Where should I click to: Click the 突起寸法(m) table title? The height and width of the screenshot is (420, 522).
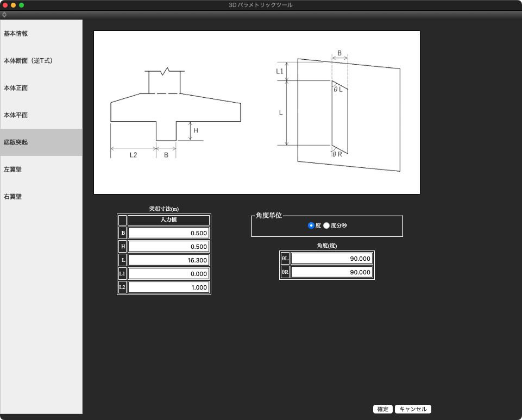click(164, 209)
